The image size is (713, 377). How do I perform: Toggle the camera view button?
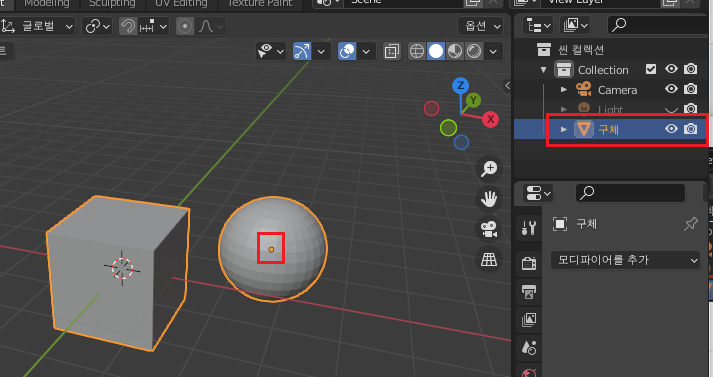[x=489, y=229]
